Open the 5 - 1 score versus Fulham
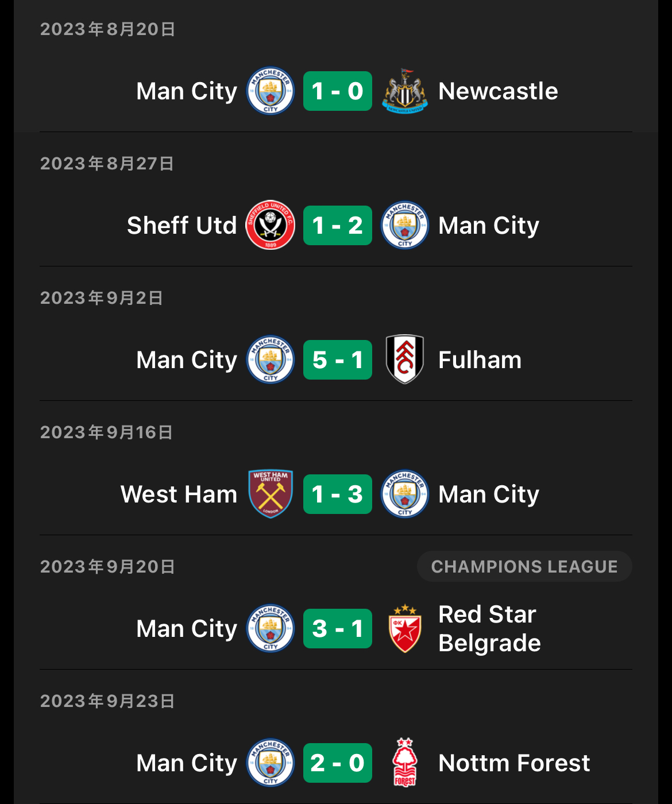This screenshot has height=804, width=672. [x=338, y=360]
